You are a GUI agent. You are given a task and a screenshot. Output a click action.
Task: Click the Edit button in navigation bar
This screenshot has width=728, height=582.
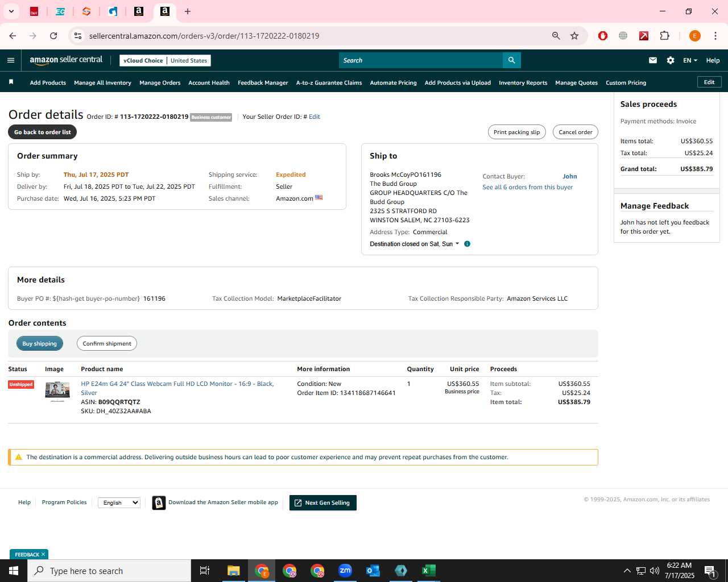(709, 82)
